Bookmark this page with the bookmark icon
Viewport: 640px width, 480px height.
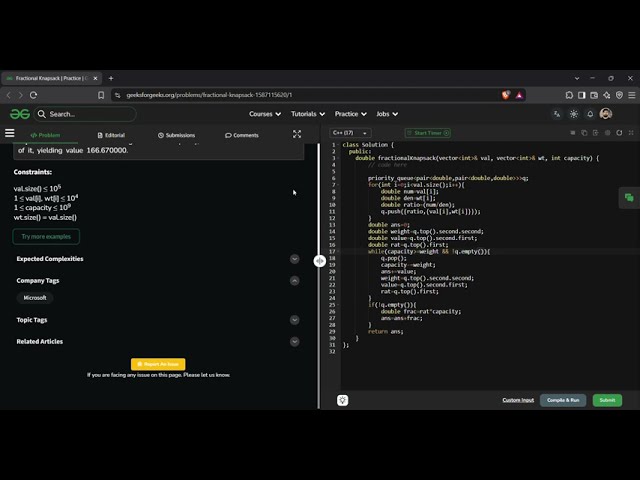click(x=101, y=95)
